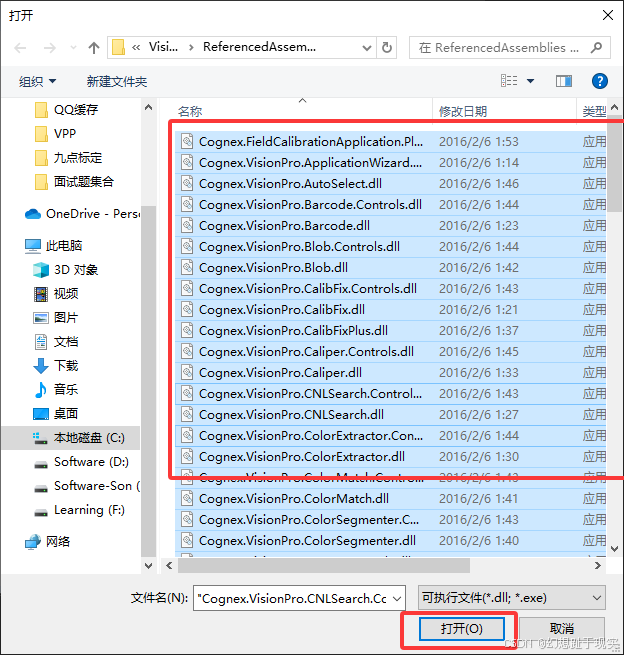The image size is (624, 655).
Task: Sort by 类型 column header
Action: click(594, 112)
